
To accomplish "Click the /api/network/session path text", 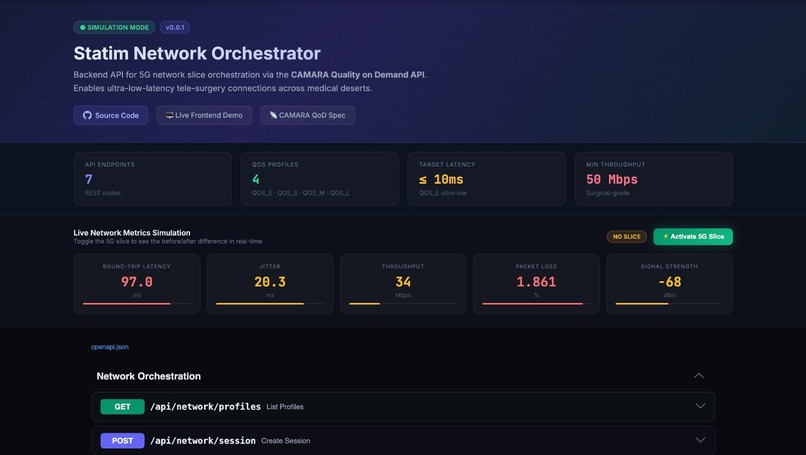I will click(x=203, y=441).
